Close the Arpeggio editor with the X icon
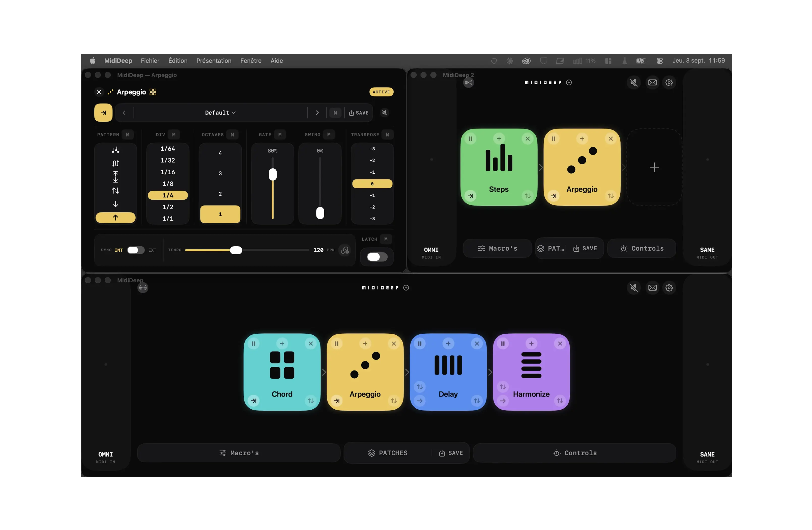 99,92
